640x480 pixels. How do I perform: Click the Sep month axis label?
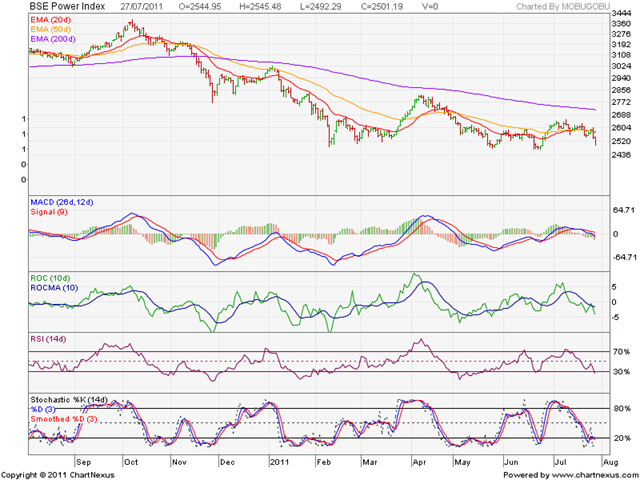(83, 462)
